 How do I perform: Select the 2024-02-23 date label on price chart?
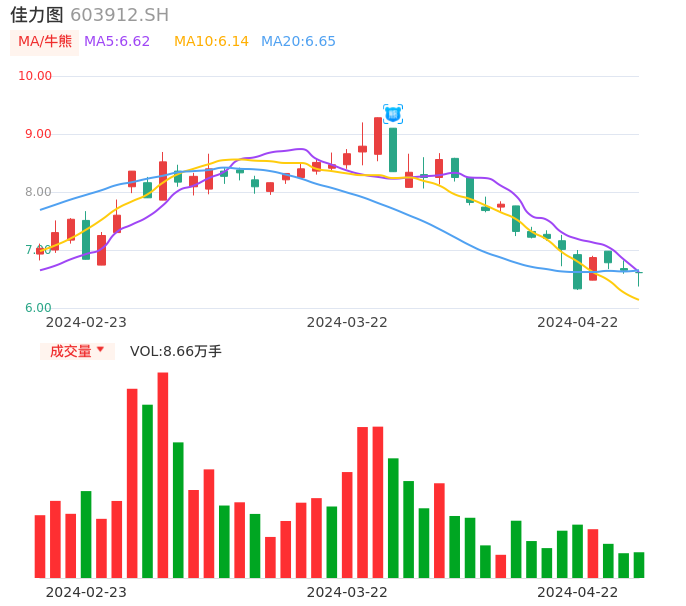tap(86, 322)
